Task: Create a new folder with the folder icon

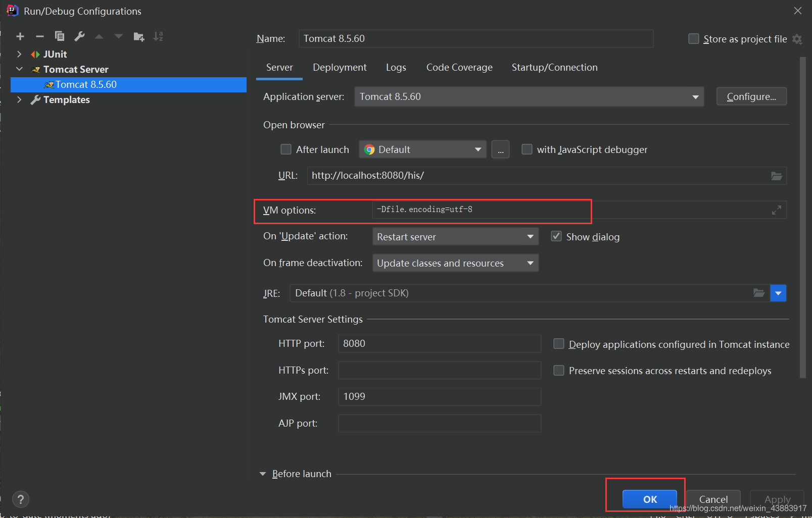Action: 138,36
